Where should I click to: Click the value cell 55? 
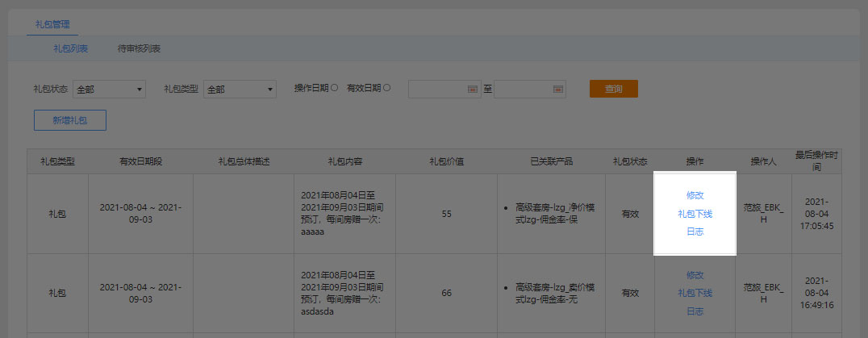pos(447,214)
